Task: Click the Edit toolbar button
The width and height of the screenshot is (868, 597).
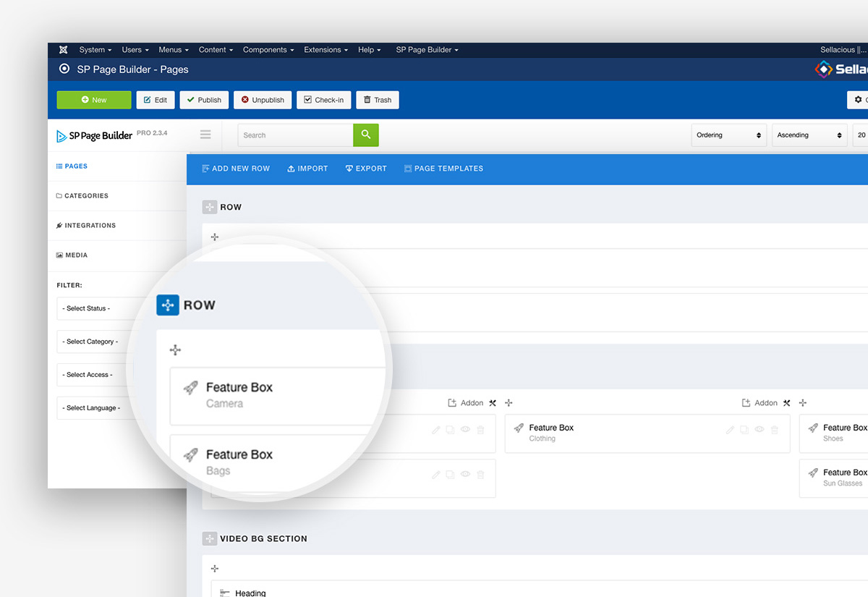Action: coord(156,100)
